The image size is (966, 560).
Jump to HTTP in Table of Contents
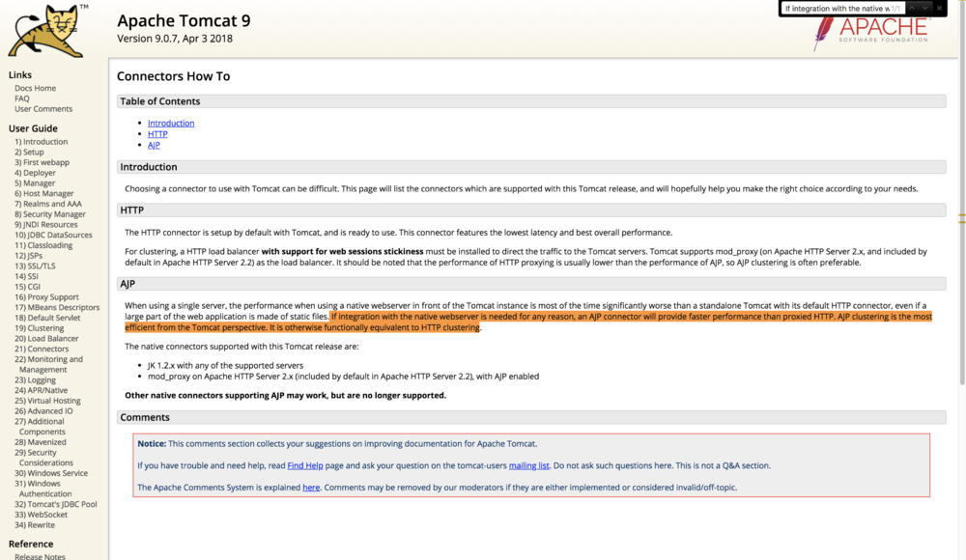pyautogui.click(x=157, y=134)
